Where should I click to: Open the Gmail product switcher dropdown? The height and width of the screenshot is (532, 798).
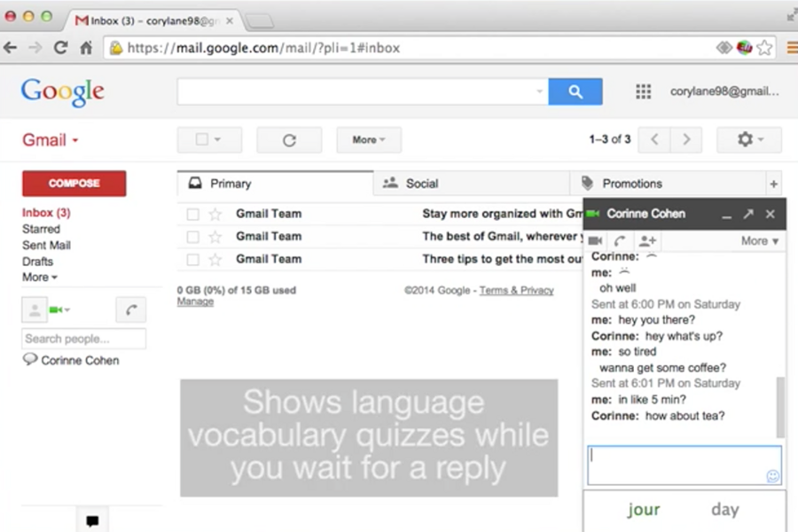coord(51,140)
